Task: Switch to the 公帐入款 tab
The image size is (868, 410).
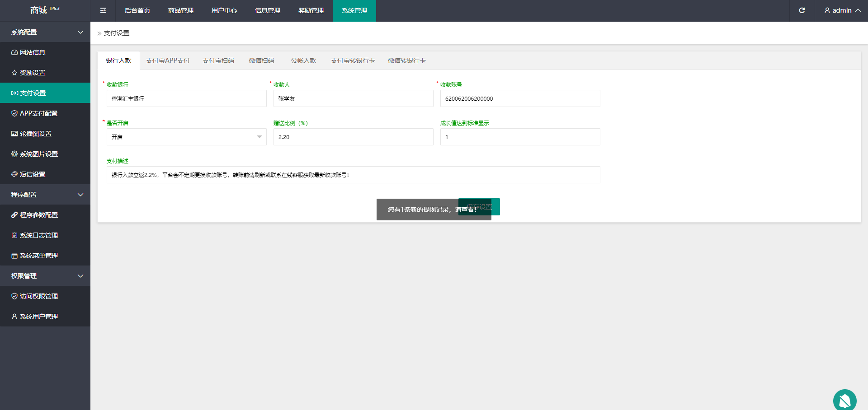Action: click(x=304, y=61)
